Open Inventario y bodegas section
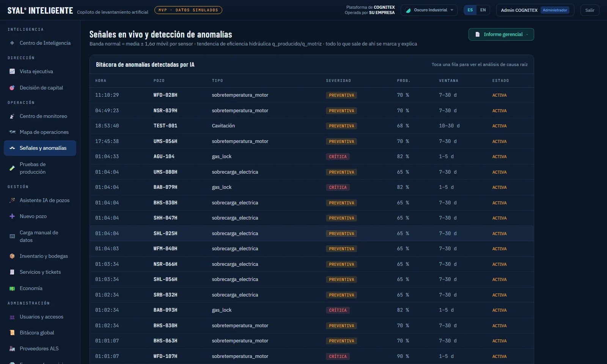The height and width of the screenshot is (364, 607). [40, 256]
